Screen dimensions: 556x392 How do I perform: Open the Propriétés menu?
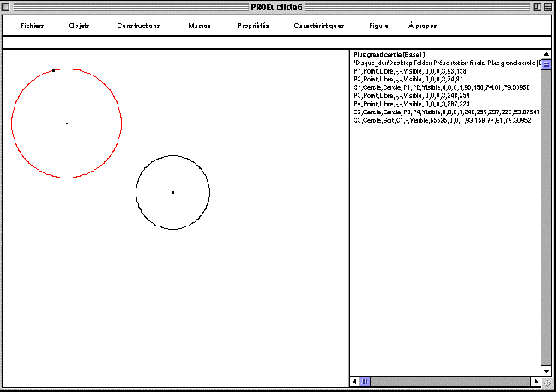(x=253, y=26)
